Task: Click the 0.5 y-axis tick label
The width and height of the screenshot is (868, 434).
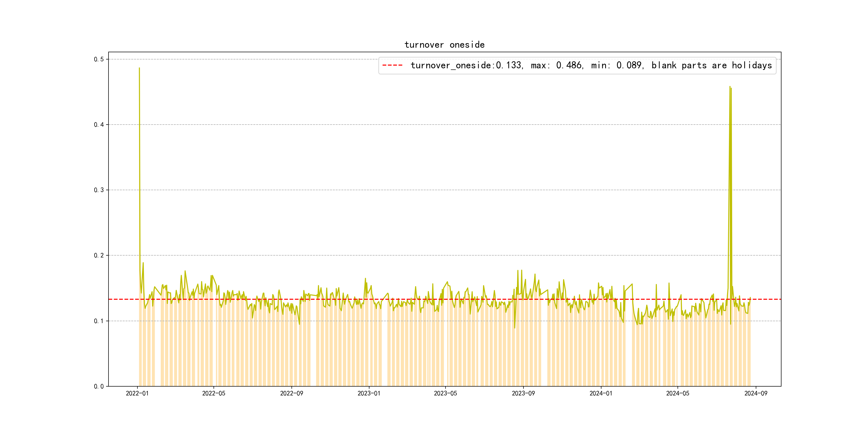Action: point(99,59)
